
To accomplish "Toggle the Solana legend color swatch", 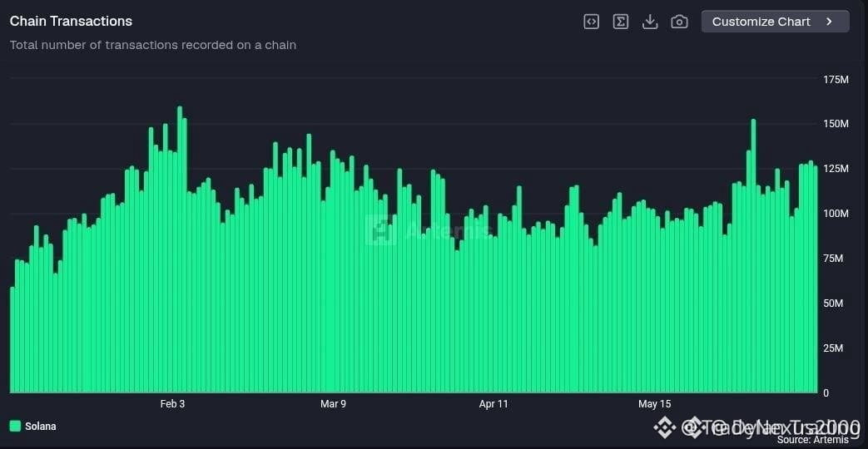I will point(15,426).
